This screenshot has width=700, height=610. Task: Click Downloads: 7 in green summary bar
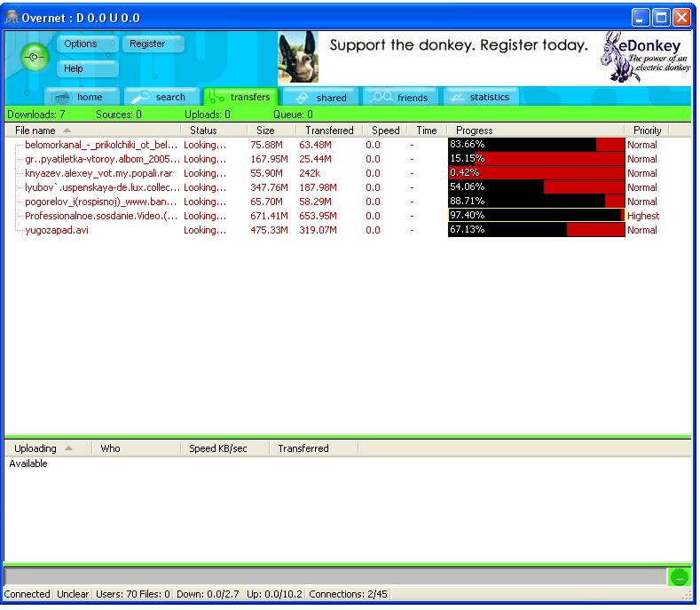36,115
